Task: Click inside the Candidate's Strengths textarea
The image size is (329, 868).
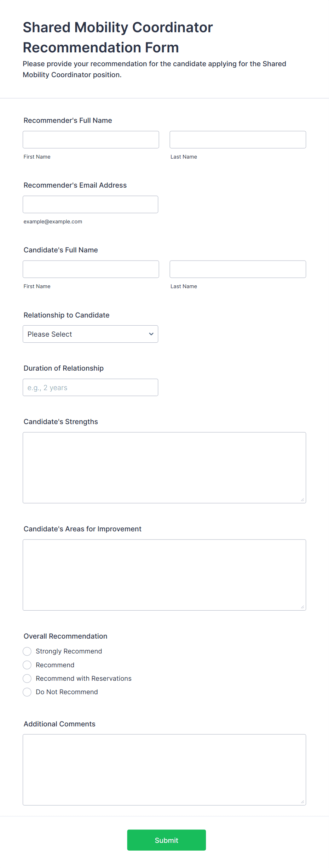Action: [164, 468]
